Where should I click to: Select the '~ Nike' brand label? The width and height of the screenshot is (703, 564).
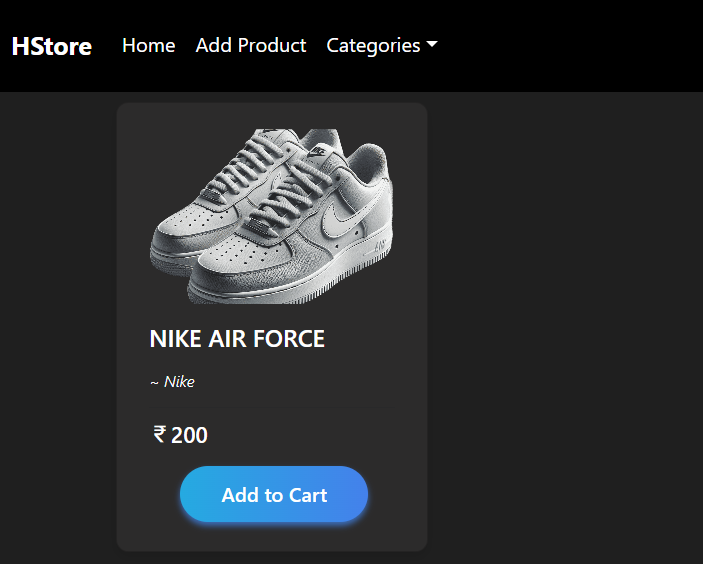172,382
